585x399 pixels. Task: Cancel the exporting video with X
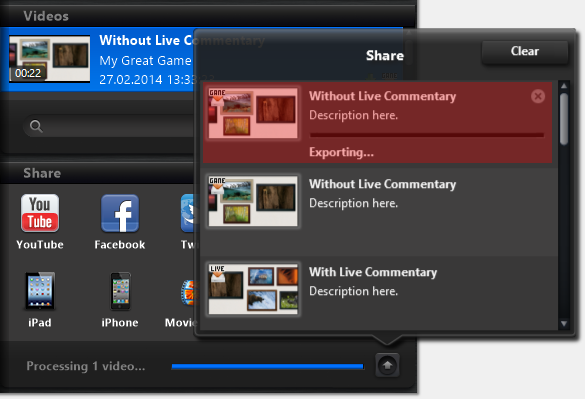pos(538,96)
